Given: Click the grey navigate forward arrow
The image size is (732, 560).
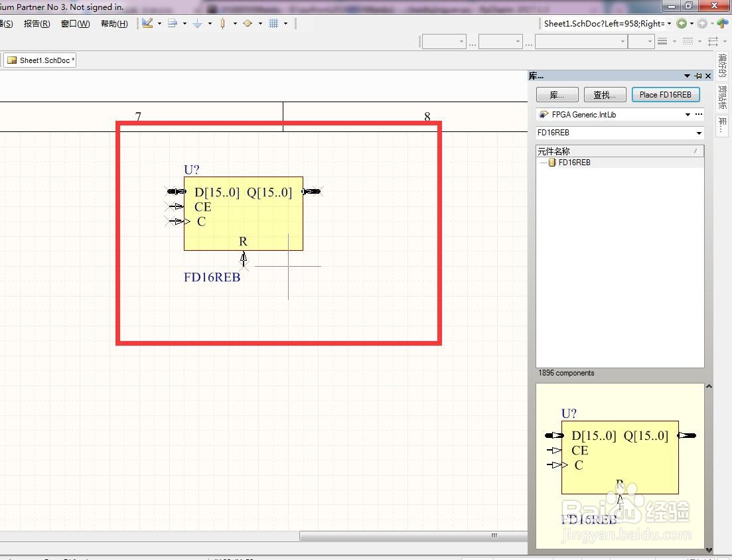Looking at the screenshot, I should (702, 23).
